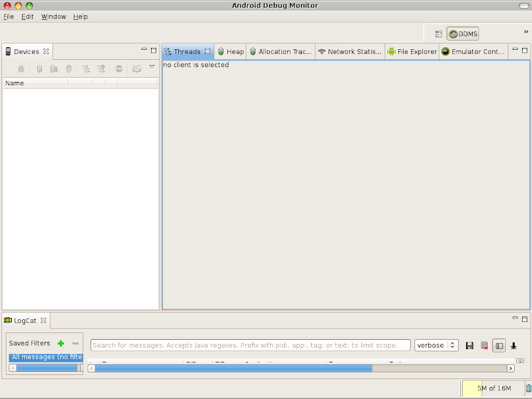Image resolution: width=532 pixels, height=399 pixels.
Task: Click the Open Perspective icon
Action: (439, 34)
